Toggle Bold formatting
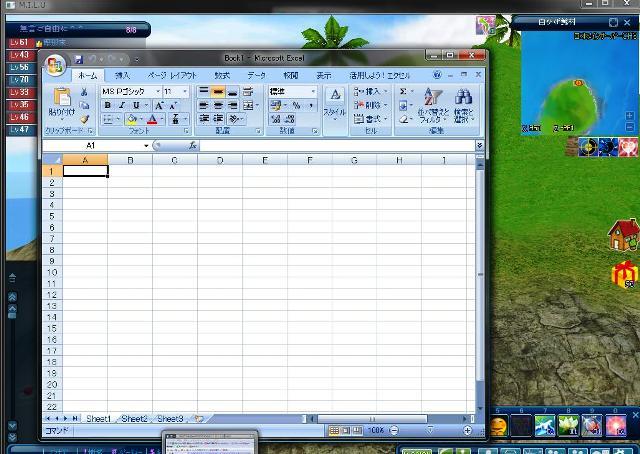 pos(108,105)
